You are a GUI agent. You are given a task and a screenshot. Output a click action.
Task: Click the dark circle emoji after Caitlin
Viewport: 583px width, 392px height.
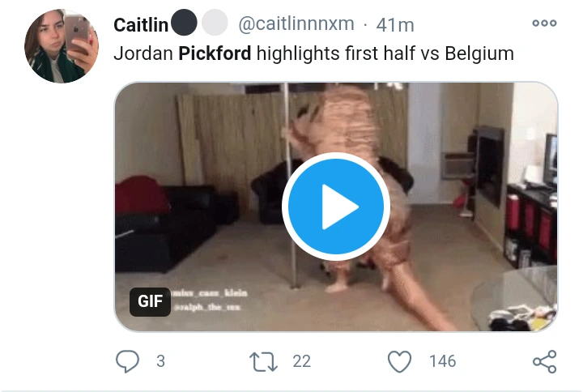(184, 23)
